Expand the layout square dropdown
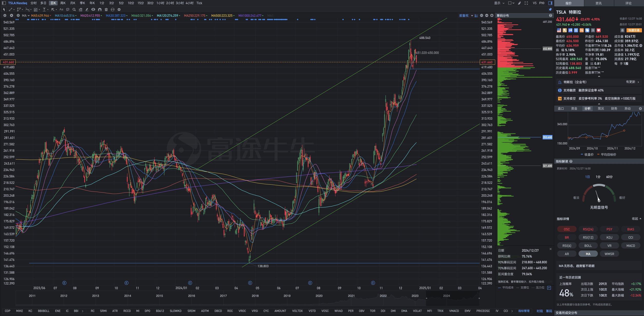Image resolution: width=644 pixels, height=316 pixels. click(511, 3)
